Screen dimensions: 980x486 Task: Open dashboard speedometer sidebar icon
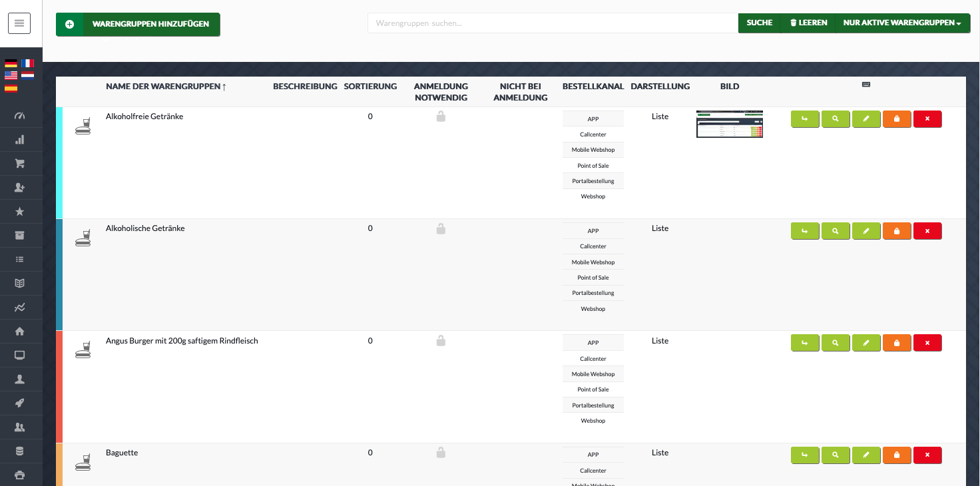19,116
